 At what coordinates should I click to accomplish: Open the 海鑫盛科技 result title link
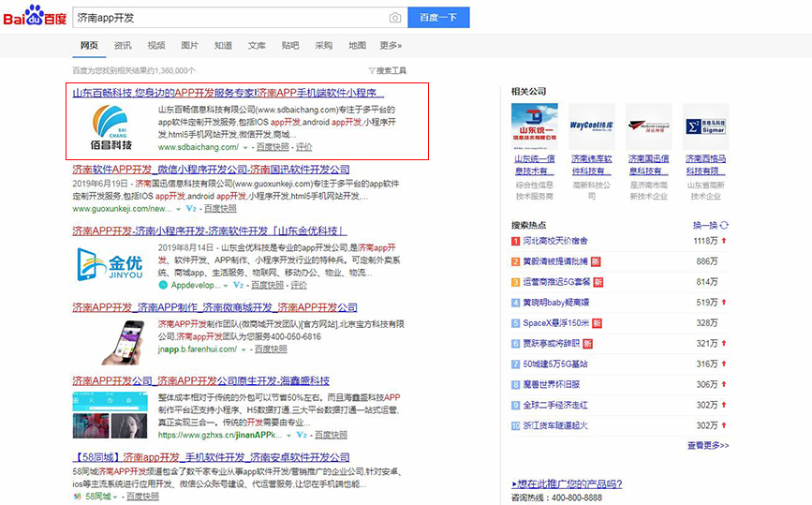coord(201,380)
